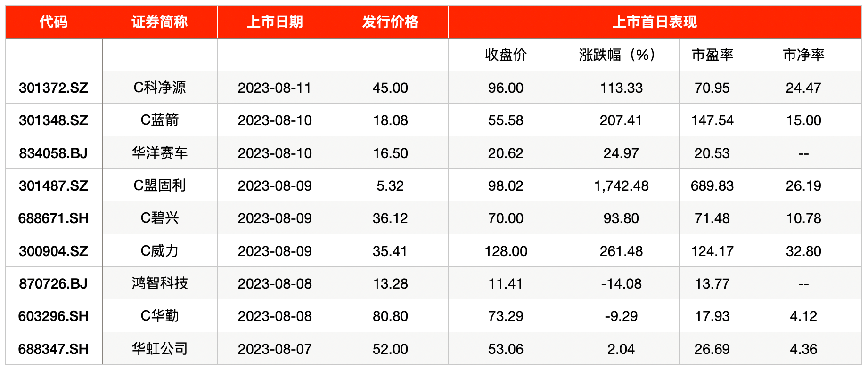Click the 证券简称 column header

tap(159, 22)
